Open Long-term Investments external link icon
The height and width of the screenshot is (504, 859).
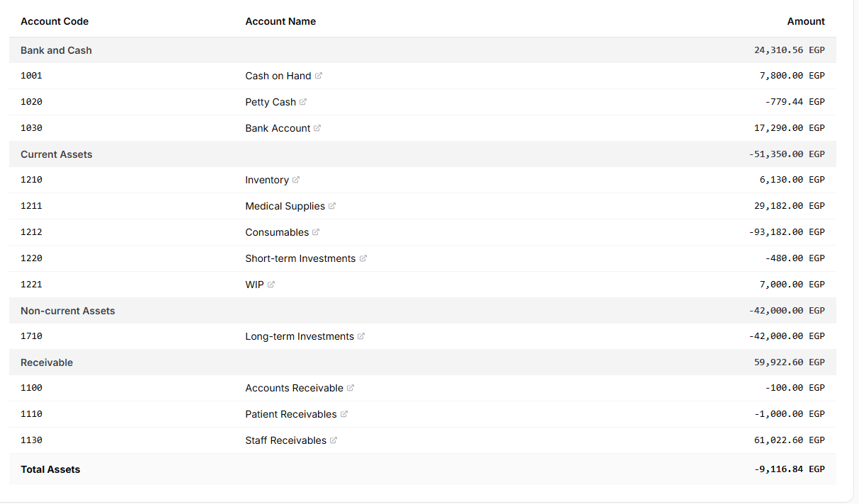coord(361,336)
